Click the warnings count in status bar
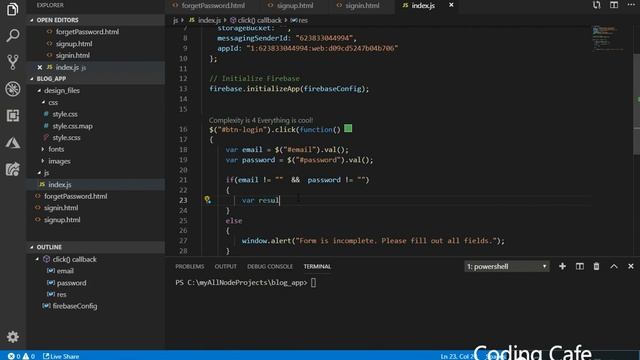Image resolution: width=640 pixels, height=360 pixels. pyautogui.click(x=29, y=356)
